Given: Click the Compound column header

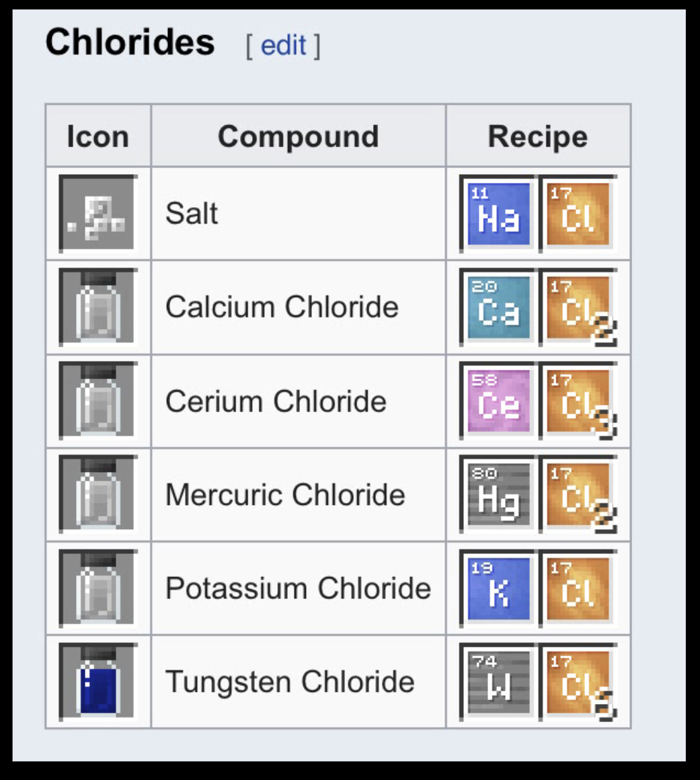Looking at the screenshot, I should click(299, 136).
